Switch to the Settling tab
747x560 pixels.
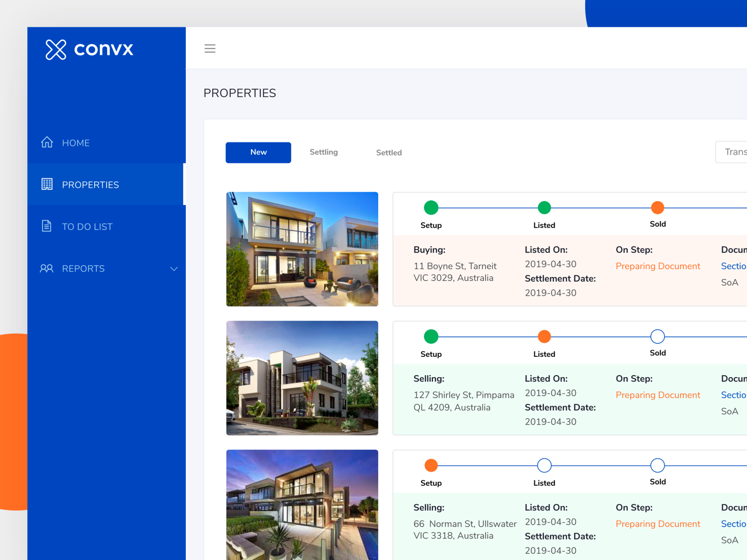click(324, 152)
